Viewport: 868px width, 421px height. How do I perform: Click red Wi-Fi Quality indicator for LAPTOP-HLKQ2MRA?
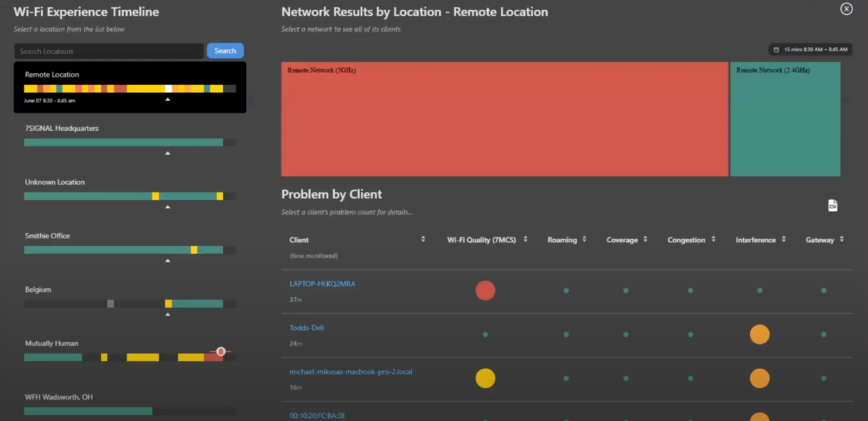pos(485,290)
